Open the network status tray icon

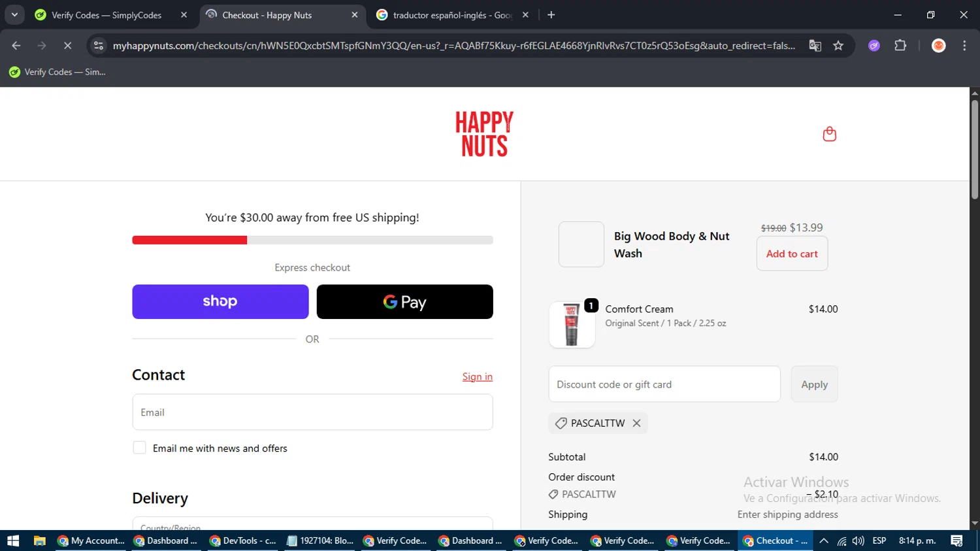pos(842,541)
